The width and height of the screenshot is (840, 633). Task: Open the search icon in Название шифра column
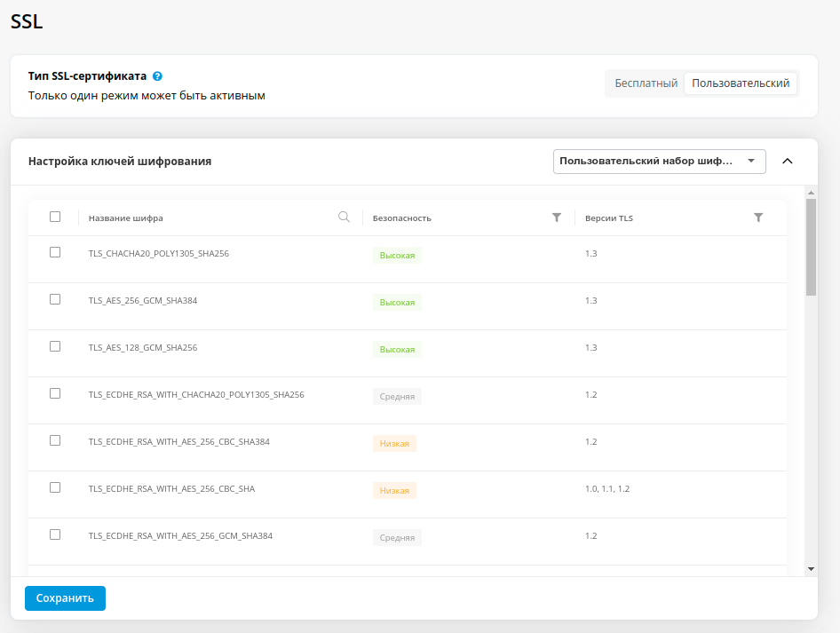(344, 217)
